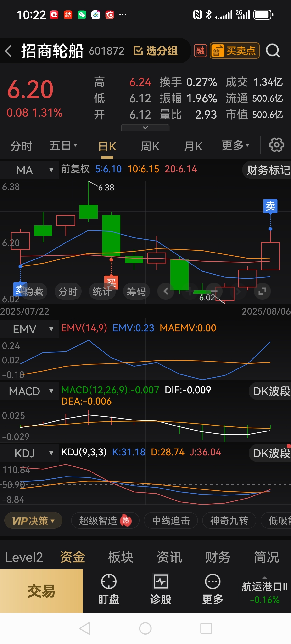Switch to the 分时 intraday tab
The width and height of the screenshot is (291, 644).
[x=21, y=146]
